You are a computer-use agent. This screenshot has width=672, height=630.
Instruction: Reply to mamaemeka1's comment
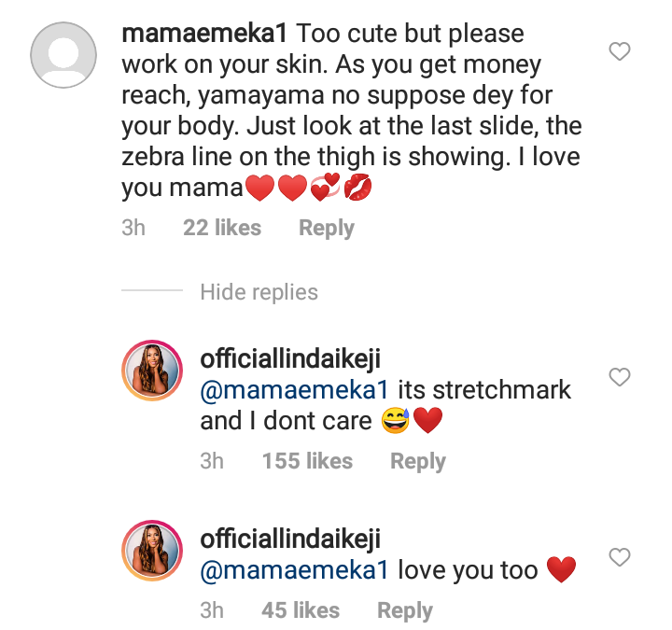click(327, 228)
